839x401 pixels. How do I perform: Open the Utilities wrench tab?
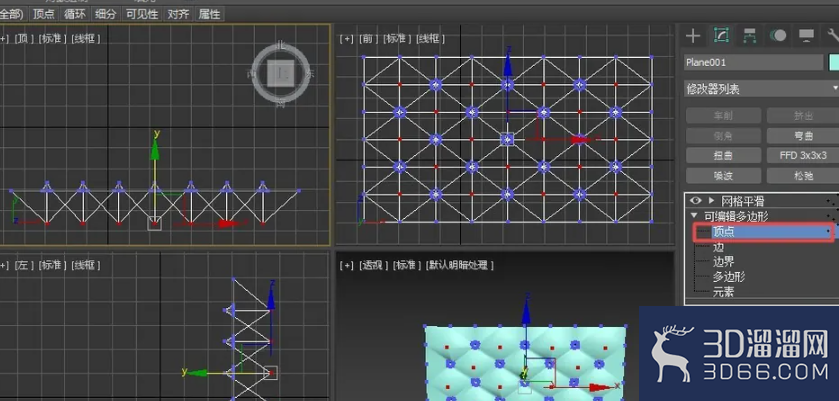[833, 36]
